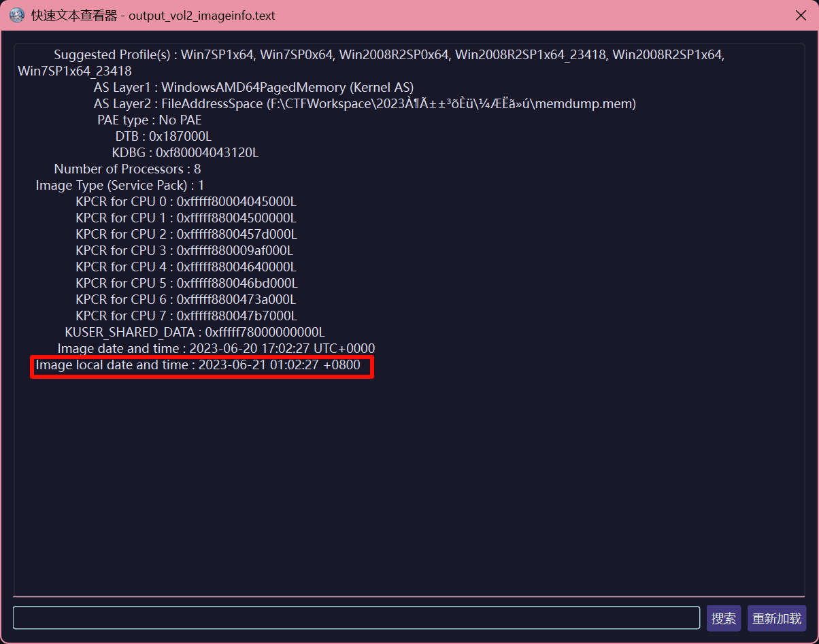Click the KDBG : 0xf80004043120L line
819x644 pixels.
coord(185,152)
